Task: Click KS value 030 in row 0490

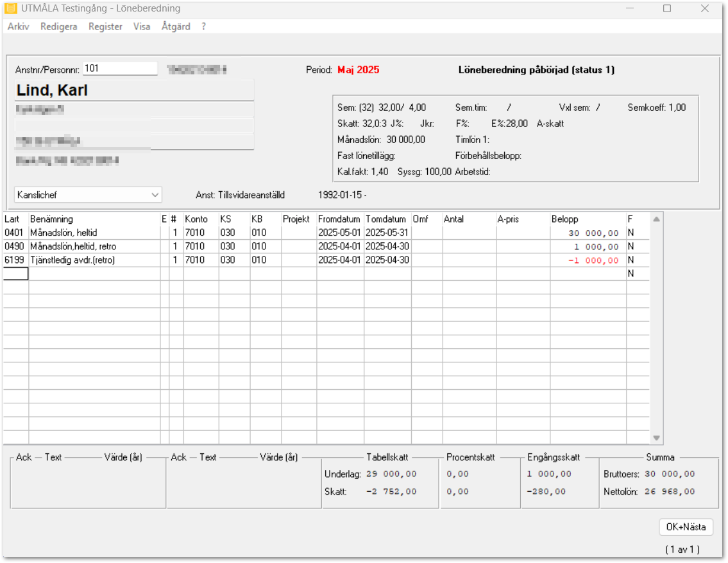Action: (228, 246)
